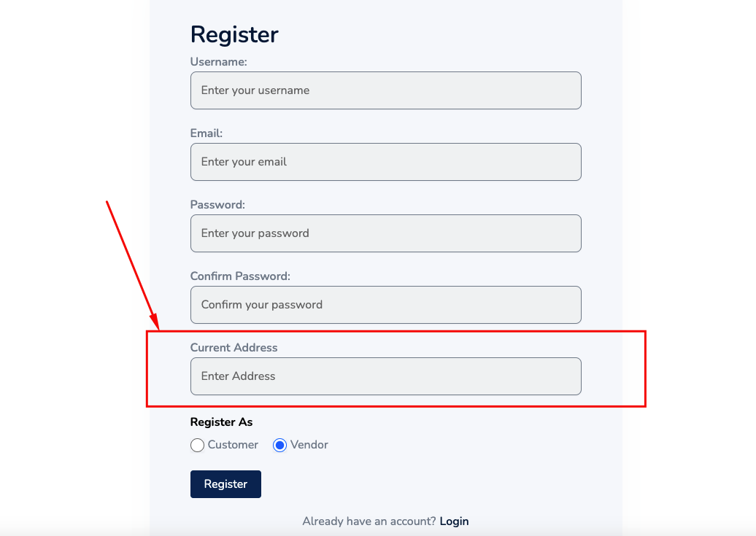Click the "Current Address" label
The height and width of the screenshot is (536, 756).
point(234,348)
